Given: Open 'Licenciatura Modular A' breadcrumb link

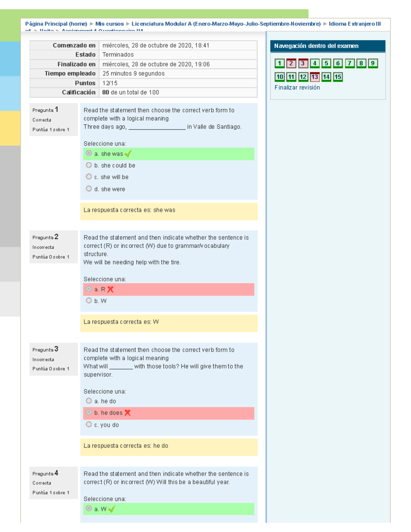Looking at the screenshot, I should [x=226, y=24].
